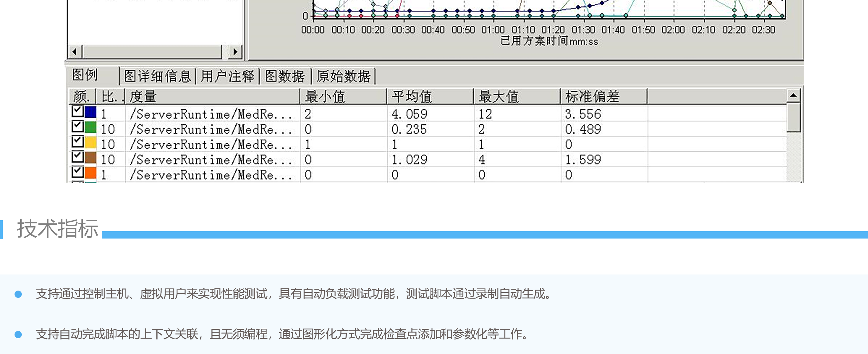The height and width of the screenshot is (354, 868).
Task: Toggle the yellow measurement row checkbox
Action: tap(77, 142)
